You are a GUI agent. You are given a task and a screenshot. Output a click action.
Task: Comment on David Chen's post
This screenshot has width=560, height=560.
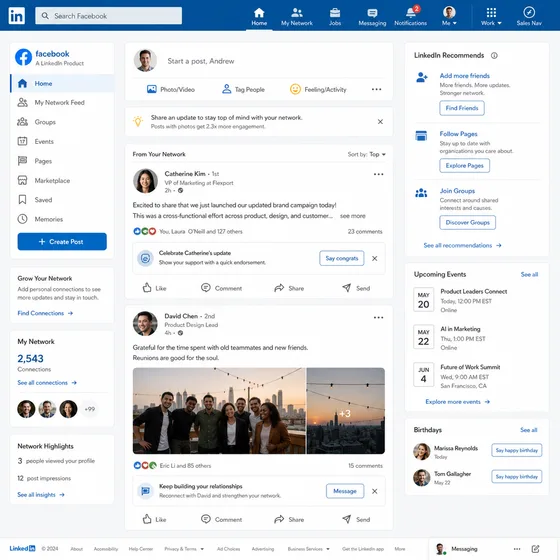pos(221,519)
